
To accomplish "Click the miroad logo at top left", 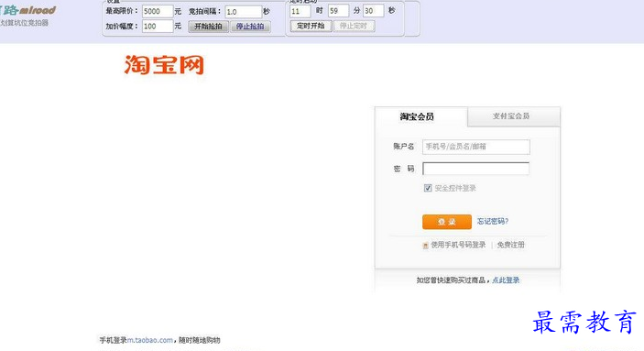I will point(27,10).
